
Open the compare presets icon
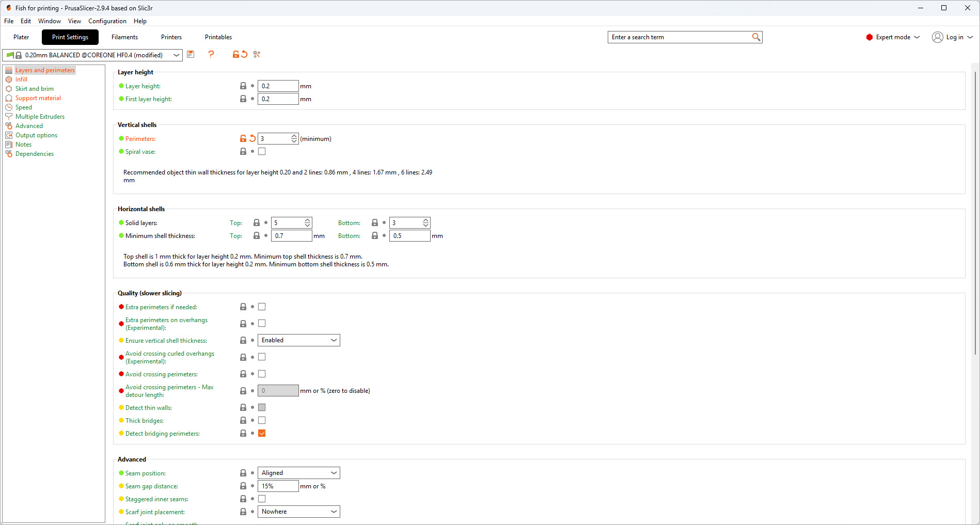(x=257, y=54)
